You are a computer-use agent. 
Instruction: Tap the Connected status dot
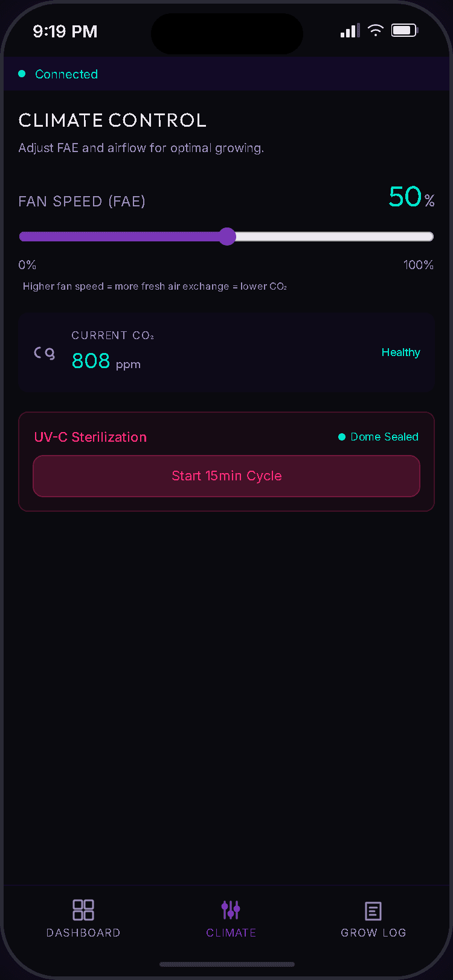pyautogui.click(x=22, y=74)
